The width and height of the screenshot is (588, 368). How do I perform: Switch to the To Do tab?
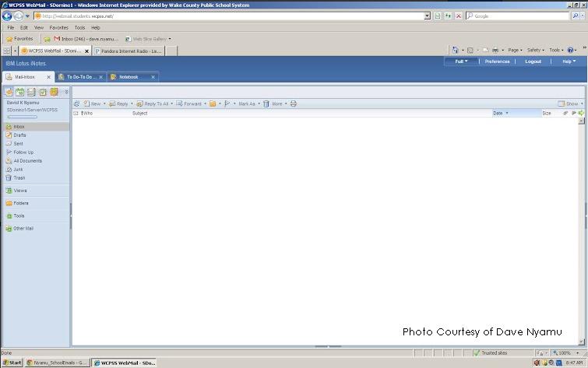(79, 77)
